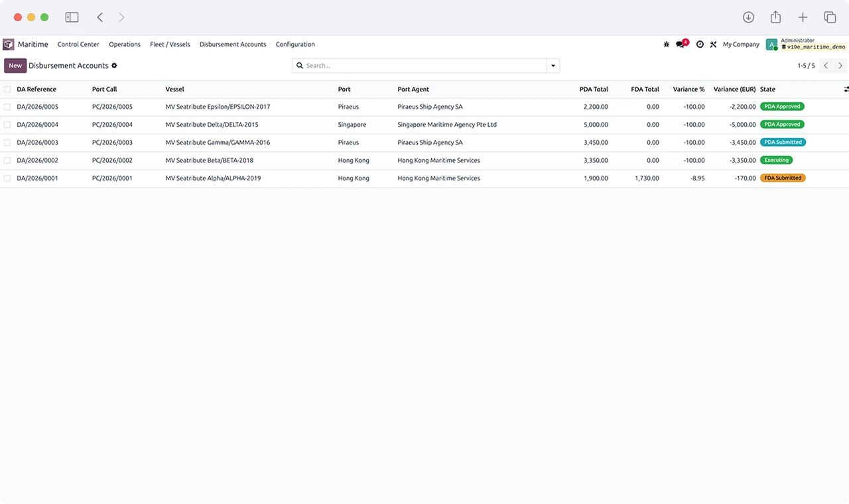Click the 1-5 / 5 pager counter
Image resolution: width=849 pixels, height=504 pixels.
pos(806,66)
